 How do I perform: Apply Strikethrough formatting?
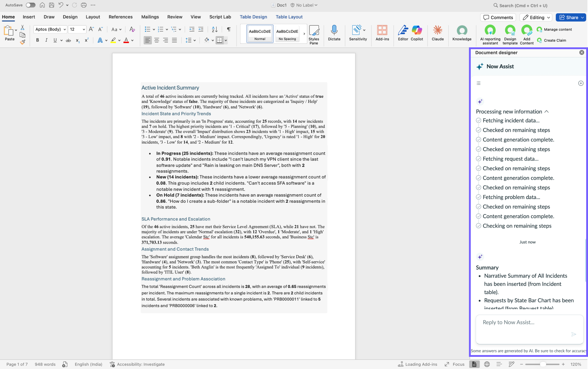tap(68, 40)
